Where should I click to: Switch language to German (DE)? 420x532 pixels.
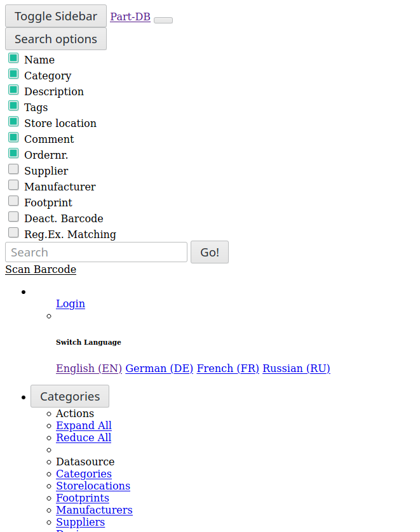(159, 368)
